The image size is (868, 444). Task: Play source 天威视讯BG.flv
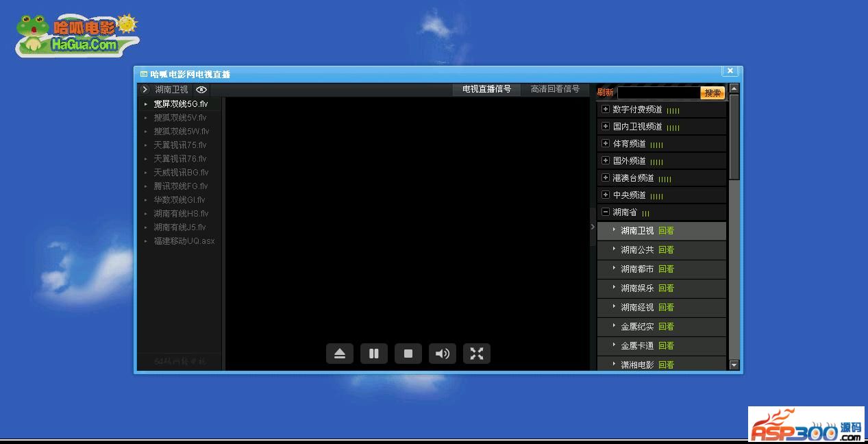tap(180, 173)
